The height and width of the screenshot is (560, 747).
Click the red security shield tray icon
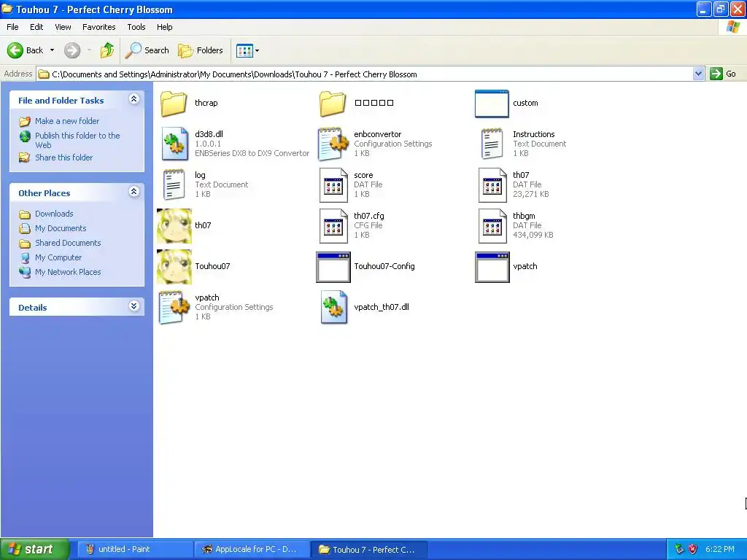click(x=693, y=550)
